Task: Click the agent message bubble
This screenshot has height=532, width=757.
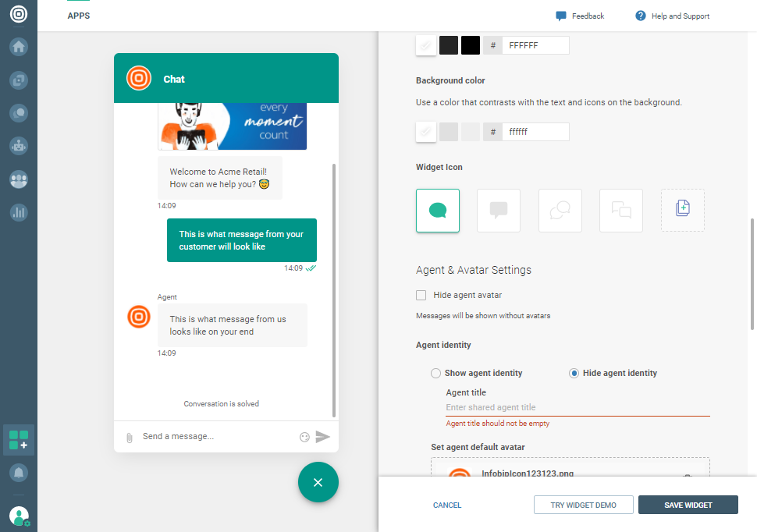Action: pyautogui.click(x=233, y=325)
